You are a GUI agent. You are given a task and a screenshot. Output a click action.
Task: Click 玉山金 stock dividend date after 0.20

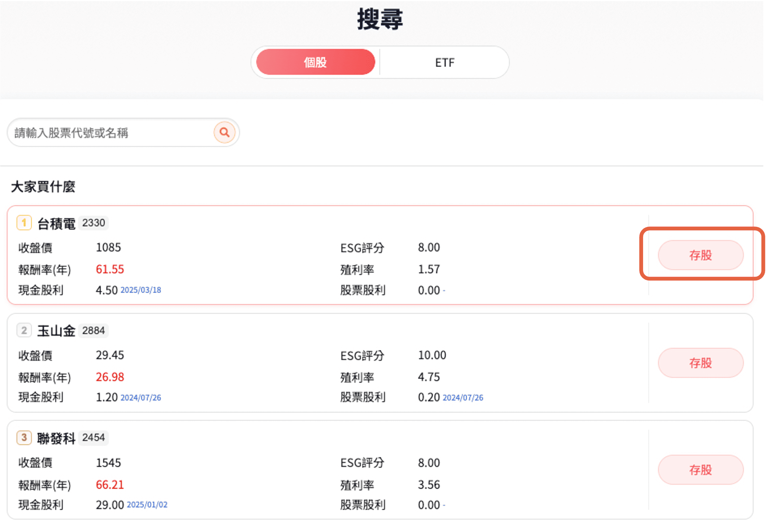point(463,397)
